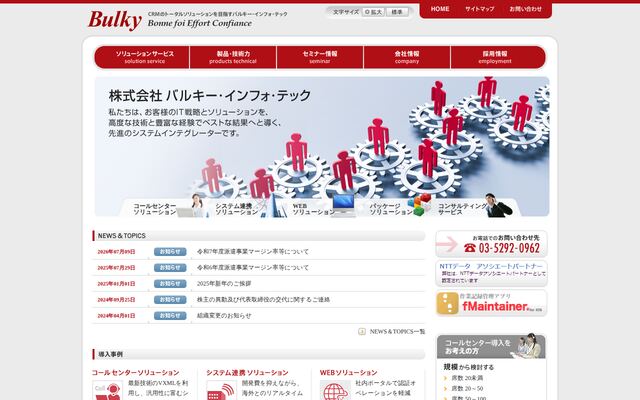640x400 pixels.
Task: Click the コールセンター導入をお考えの方 panel header
Action: (x=491, y=347)
